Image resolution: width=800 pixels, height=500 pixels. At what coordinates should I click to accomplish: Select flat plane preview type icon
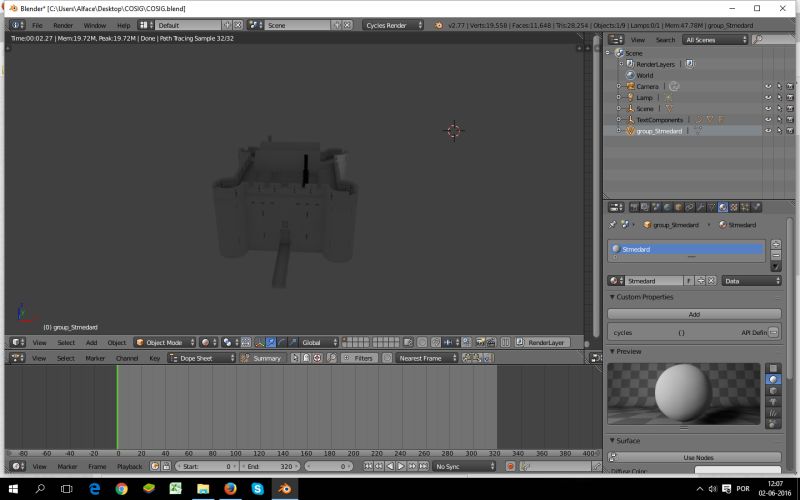tap(773, 368)
